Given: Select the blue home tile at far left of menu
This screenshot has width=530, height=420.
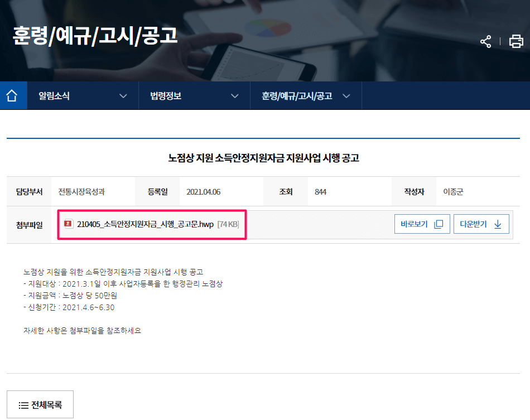Looking at the screenshot, I should (13, 95).
